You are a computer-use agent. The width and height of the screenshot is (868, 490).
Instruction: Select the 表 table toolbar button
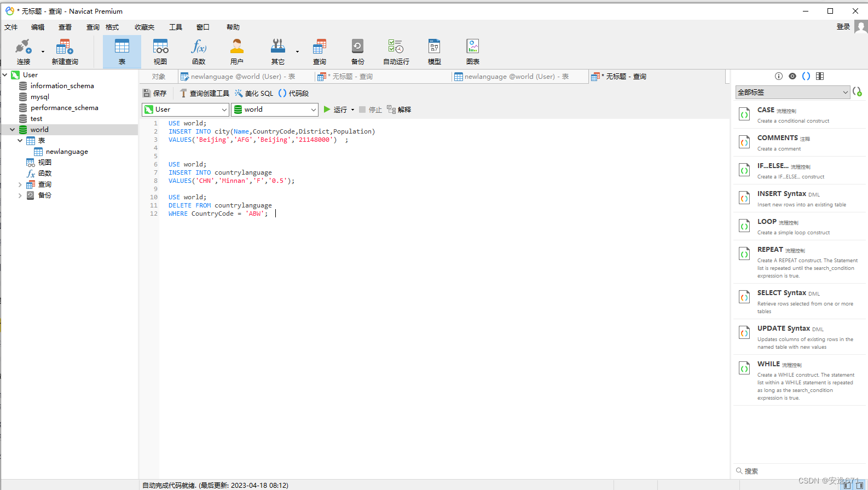point(122,52)
